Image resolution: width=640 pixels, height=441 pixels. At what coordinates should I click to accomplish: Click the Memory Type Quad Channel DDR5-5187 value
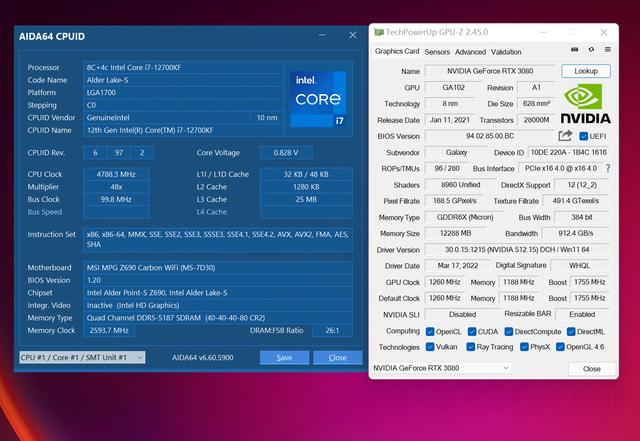point(218,318)
